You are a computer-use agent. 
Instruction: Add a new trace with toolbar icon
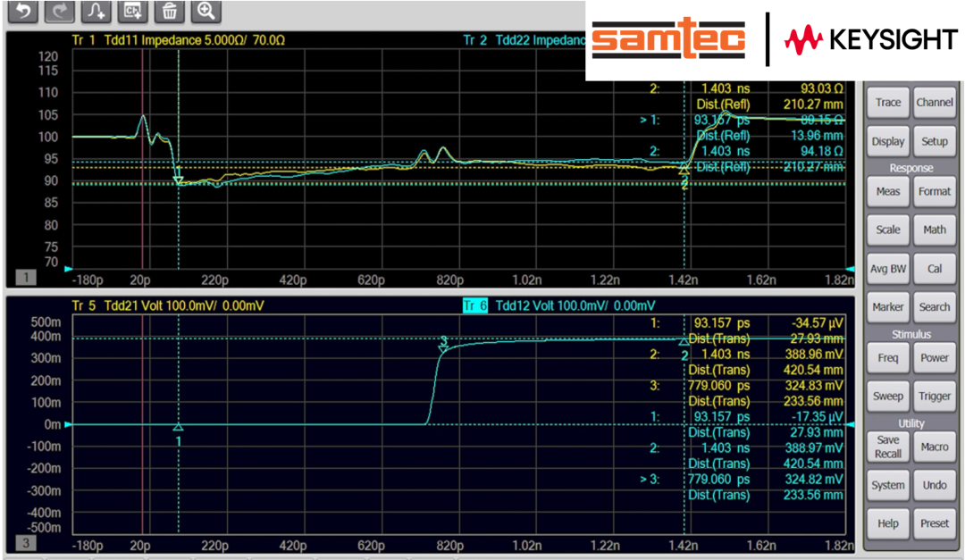pos(96,11)
